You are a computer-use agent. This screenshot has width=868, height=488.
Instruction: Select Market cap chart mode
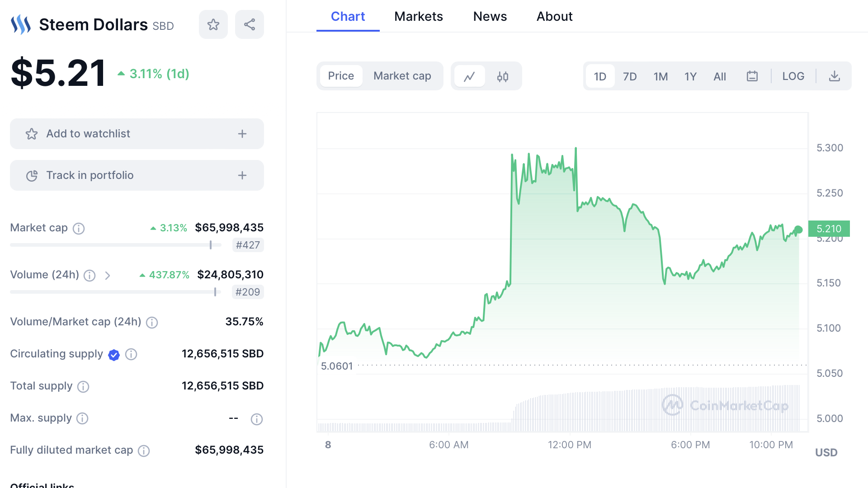click(402, 76)
